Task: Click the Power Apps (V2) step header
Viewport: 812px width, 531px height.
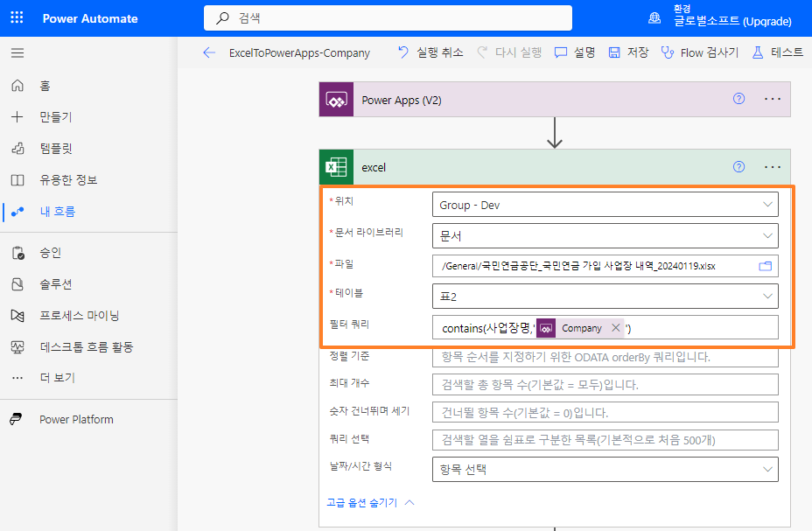Action: tap(555, 100)
